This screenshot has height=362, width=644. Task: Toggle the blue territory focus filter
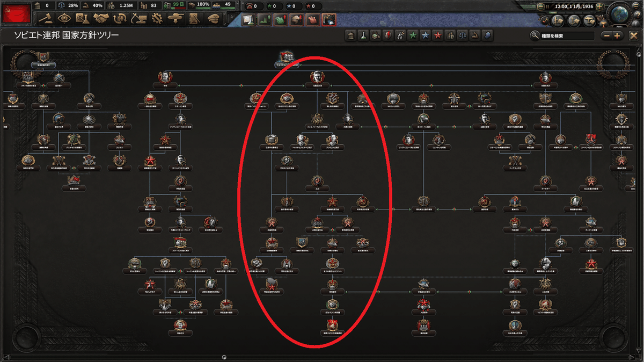pos(487,35)
